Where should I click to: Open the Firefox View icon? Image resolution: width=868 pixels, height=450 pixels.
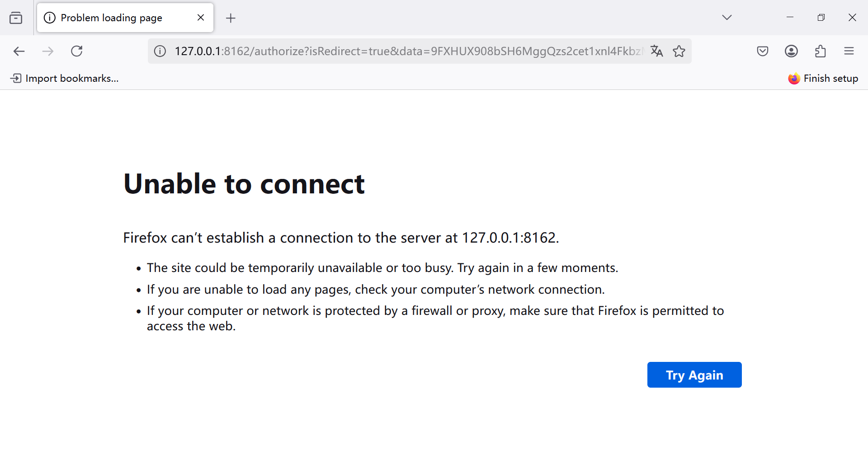(x=16, y=18)
